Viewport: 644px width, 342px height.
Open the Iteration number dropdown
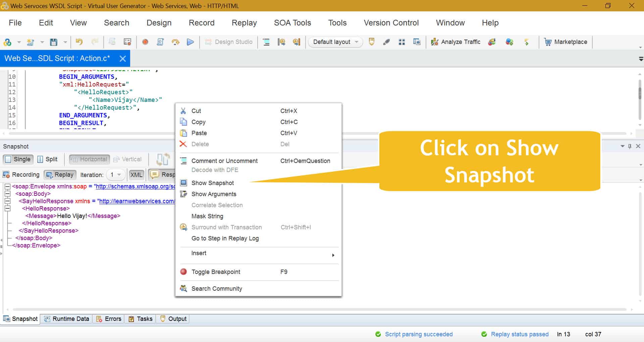pyautogui.click(x=116, y=175)
